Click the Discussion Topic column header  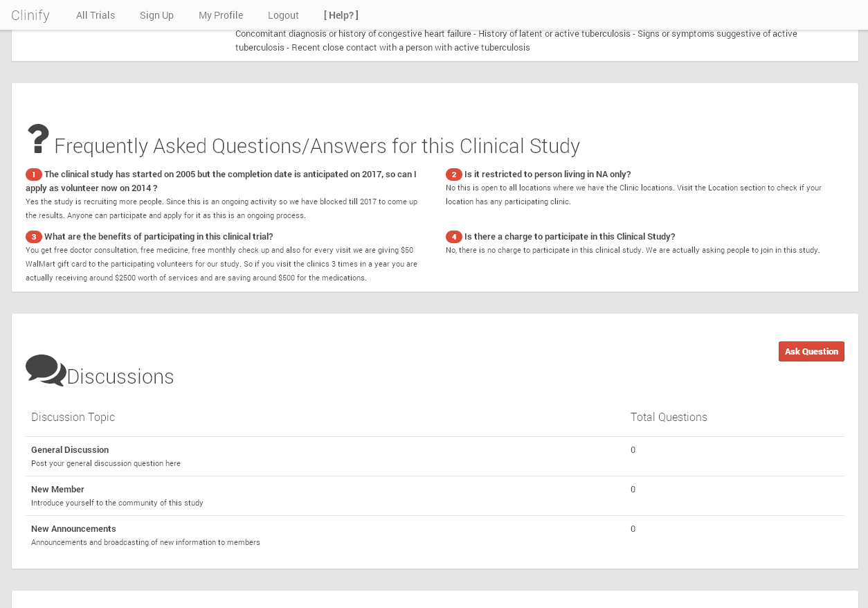(73, 417)
